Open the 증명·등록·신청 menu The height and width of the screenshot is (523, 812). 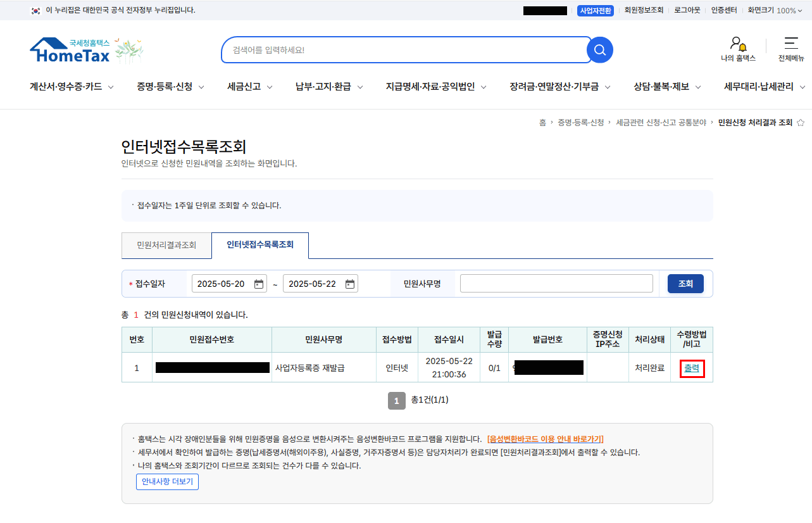pyautogui.click(x=164, y=87)
